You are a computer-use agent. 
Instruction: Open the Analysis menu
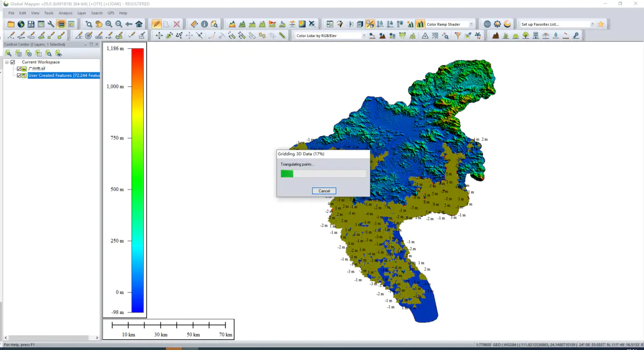click(x=65, y=13)
